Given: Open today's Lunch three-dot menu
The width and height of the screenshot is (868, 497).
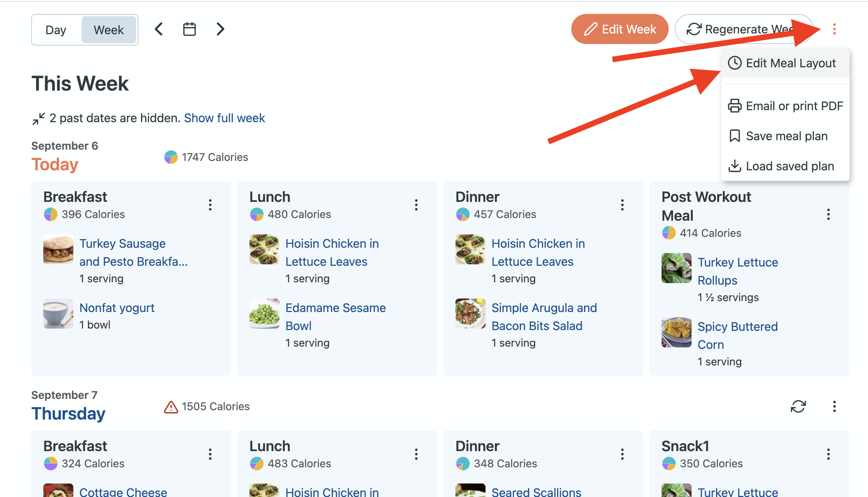Looking at the screenshot, I should (x=416, y=205).
